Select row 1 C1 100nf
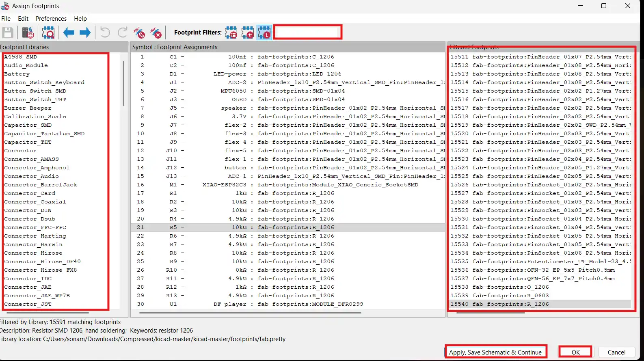644x361 pixels. (x=288, y=57)
